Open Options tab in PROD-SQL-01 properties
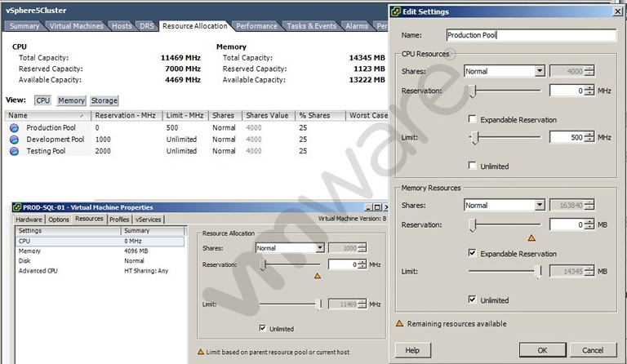627x364 pixels. click(59, 220)
